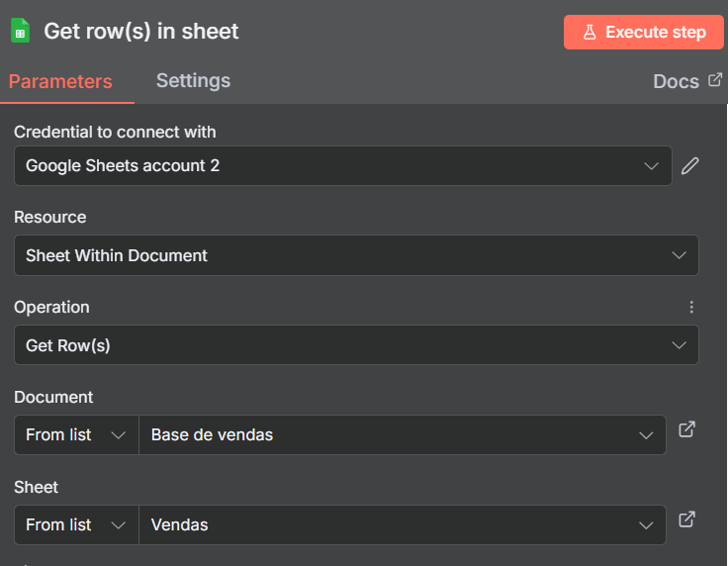
Task: Click the Operation field label
Action: (x=51, y=308)
